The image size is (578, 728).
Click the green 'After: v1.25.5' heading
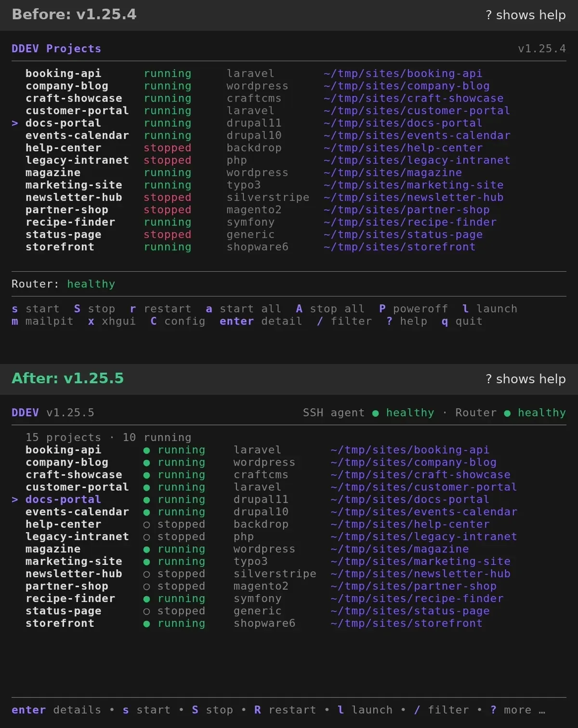(67, 378)
